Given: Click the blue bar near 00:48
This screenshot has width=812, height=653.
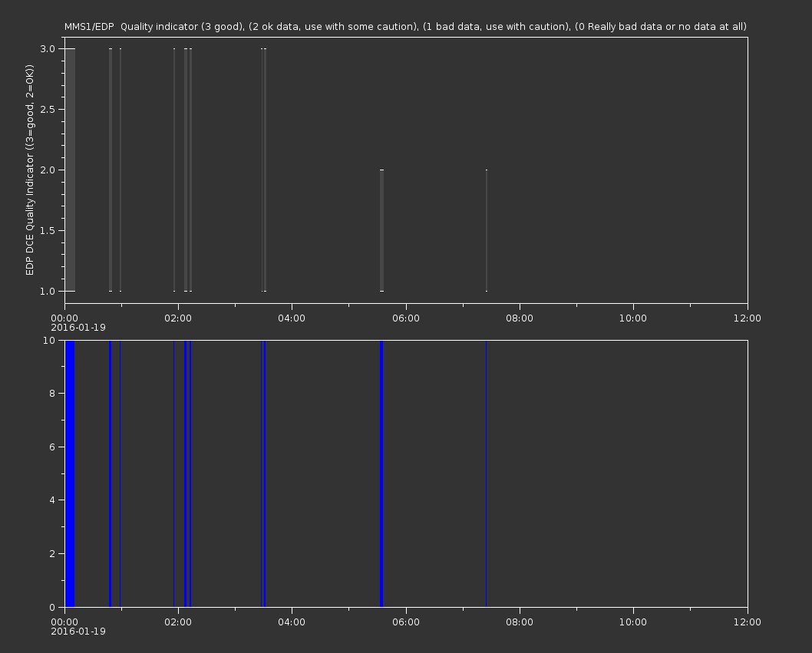Looking at the screenshot, I should click(111, 473).
